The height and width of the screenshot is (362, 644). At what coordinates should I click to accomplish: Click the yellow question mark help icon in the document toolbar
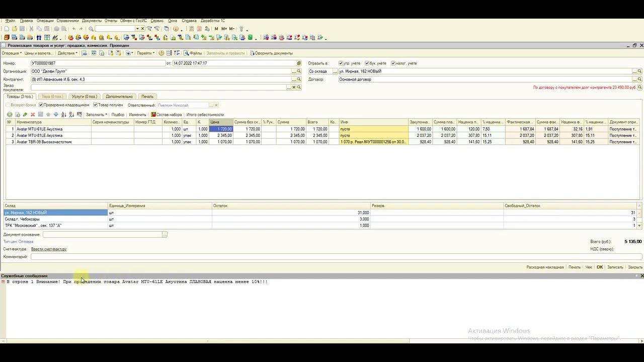click(161, 53)
